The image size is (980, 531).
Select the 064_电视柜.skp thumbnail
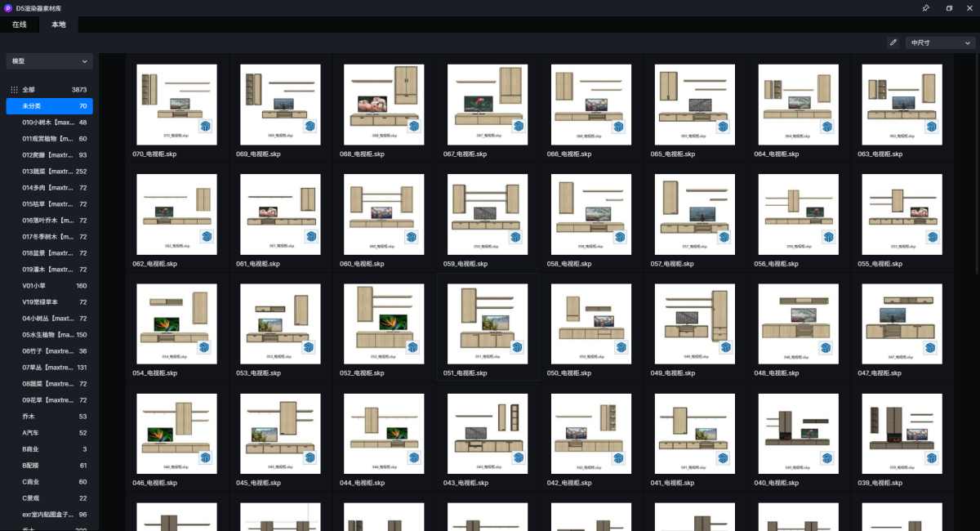799,105
